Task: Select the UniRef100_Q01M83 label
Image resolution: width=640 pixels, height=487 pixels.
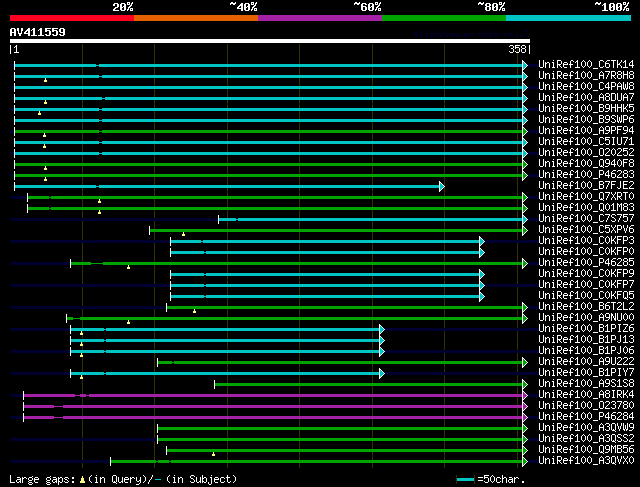Action: point(586,208)
